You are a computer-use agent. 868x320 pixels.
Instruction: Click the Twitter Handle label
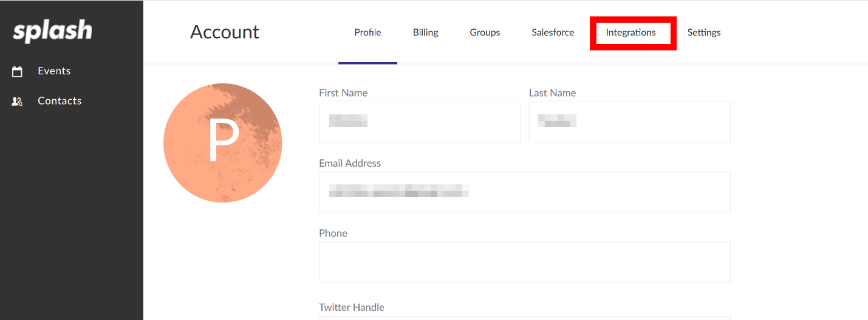pyautogui.click(x=352, y=307)
